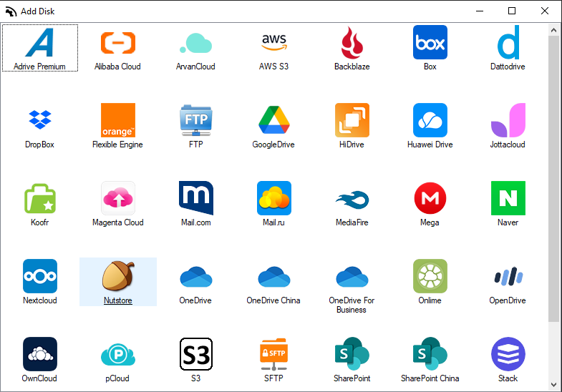This screenshot has width=562, height=392.
Task: Select the Magenta Cloud icon
Action: coord(118,198)
